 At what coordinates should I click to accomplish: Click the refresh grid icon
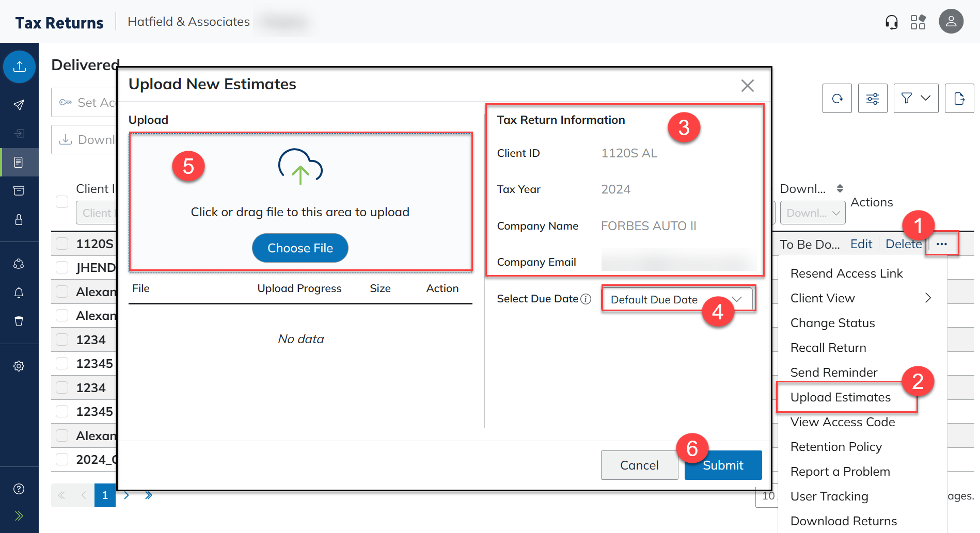(x=837, y=98)
